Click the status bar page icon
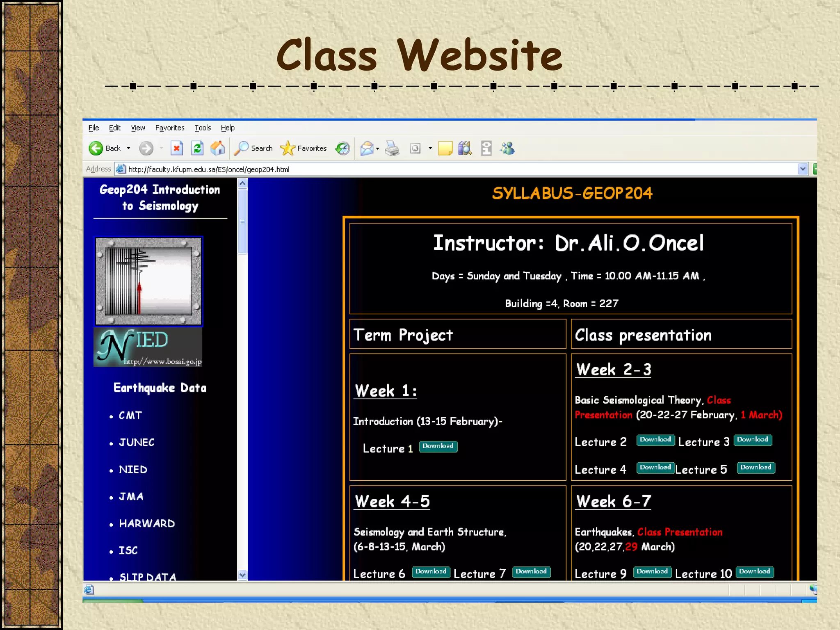840x630 pixels. coord(89,590)
